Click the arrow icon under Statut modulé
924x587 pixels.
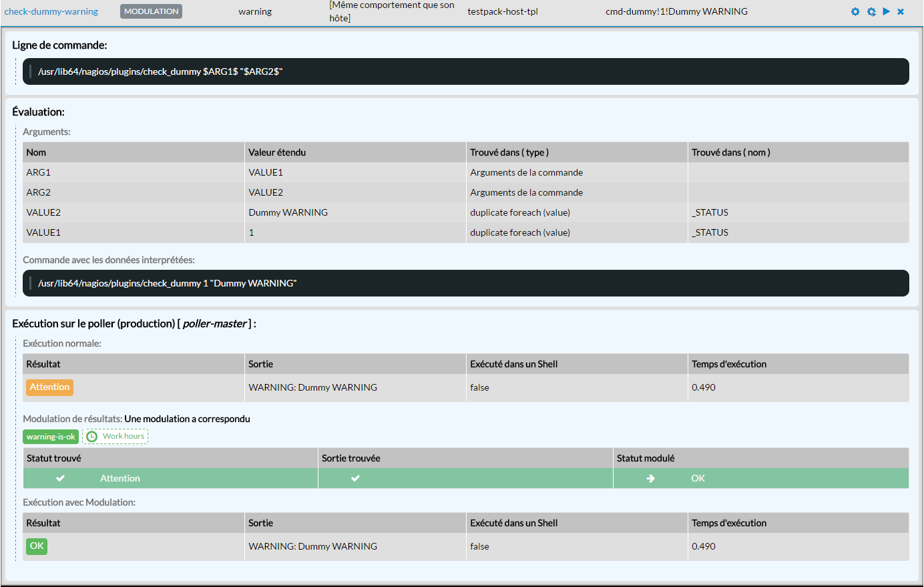[x=650, y=478]
